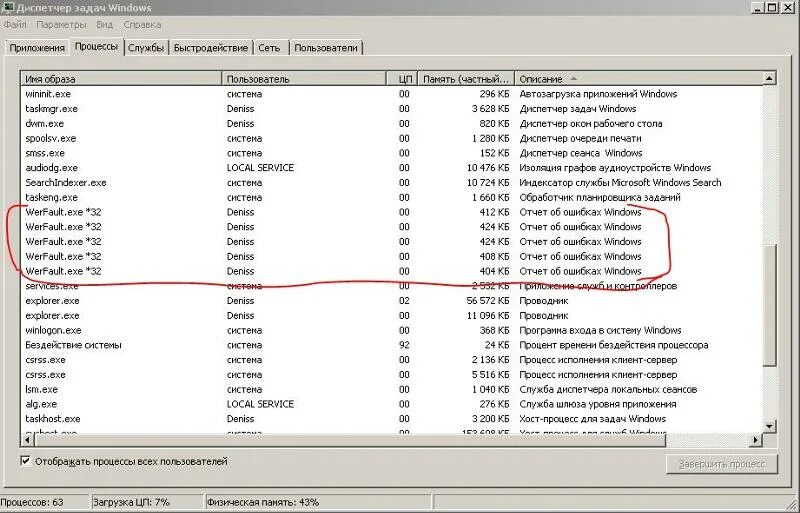Select the winlogon.exe process row

(x=392, y=330)
